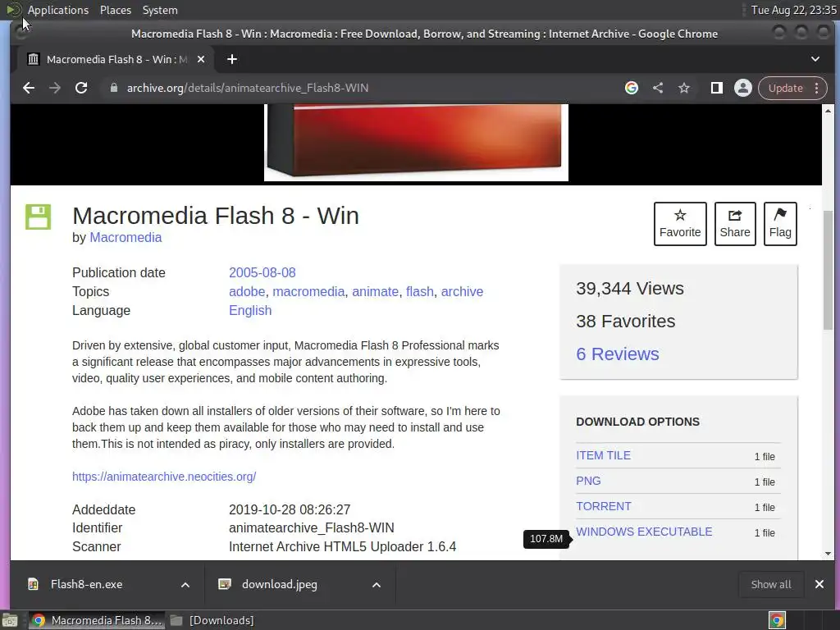Open the new tab with plus icon
Viewport: 840px width, 630px height.
click(x=232, y=59)
